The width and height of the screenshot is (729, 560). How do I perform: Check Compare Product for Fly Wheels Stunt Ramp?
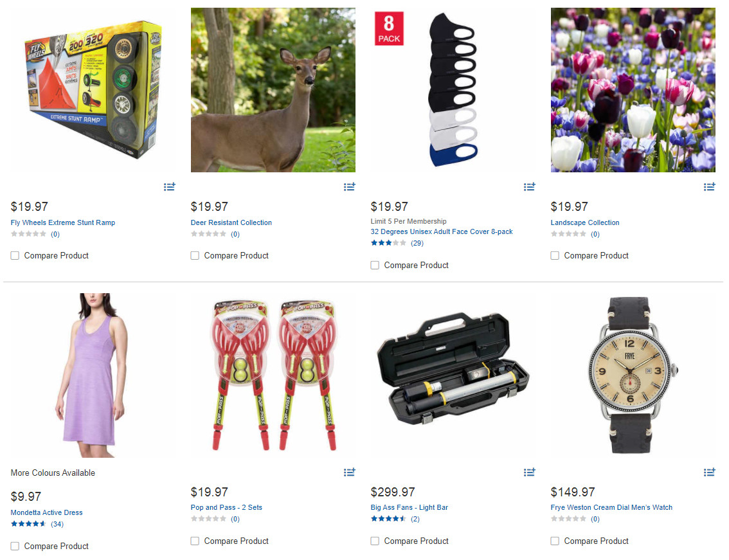[15, 255]
